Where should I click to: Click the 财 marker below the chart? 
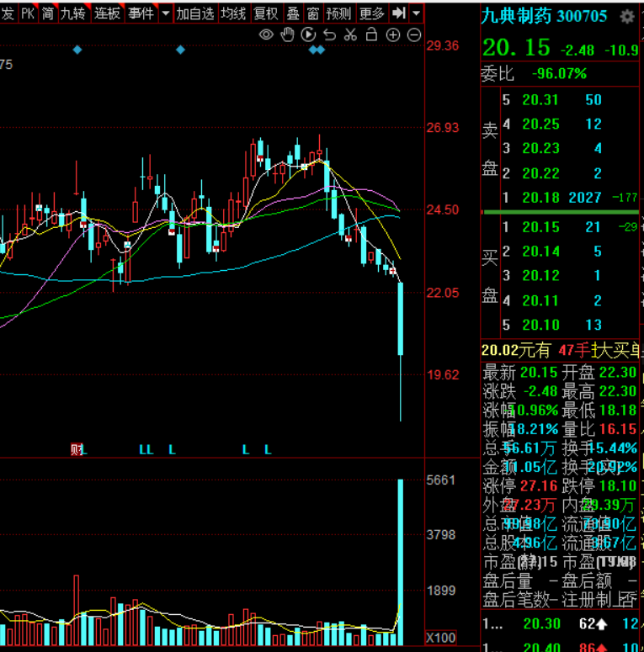click(x=77, y=450)
